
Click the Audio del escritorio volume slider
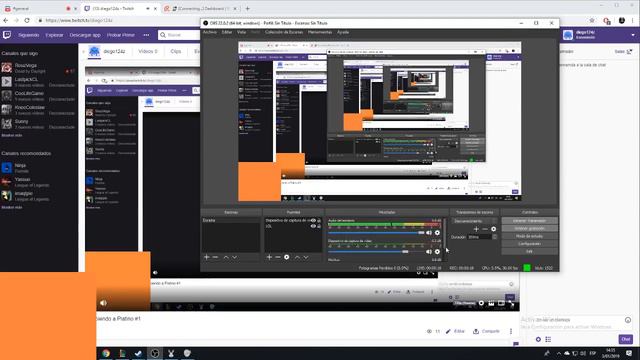(376, 233)
